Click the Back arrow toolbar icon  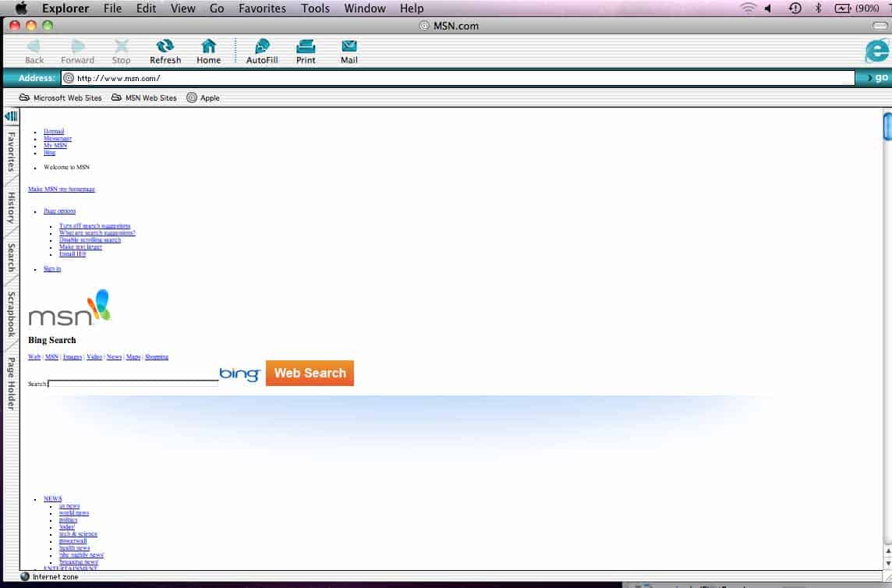(34, 47)
